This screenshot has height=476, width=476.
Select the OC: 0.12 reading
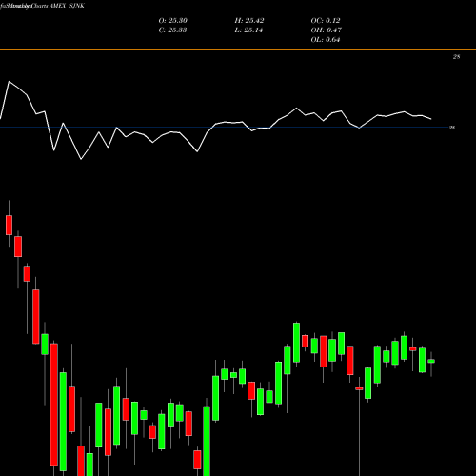(x=326, y=21)
